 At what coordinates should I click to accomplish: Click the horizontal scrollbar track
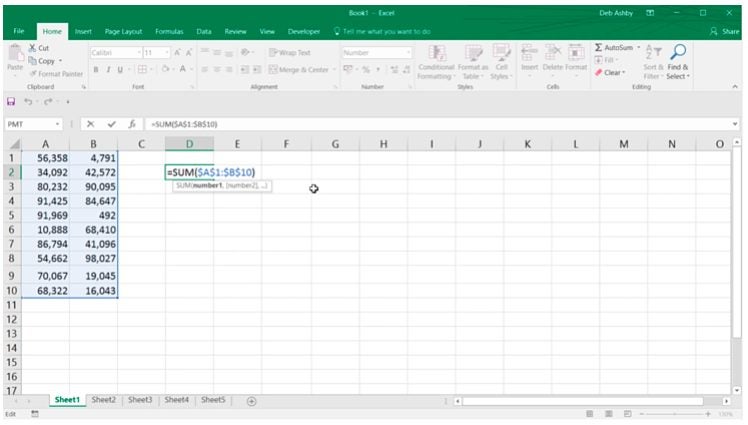[592, 401]
